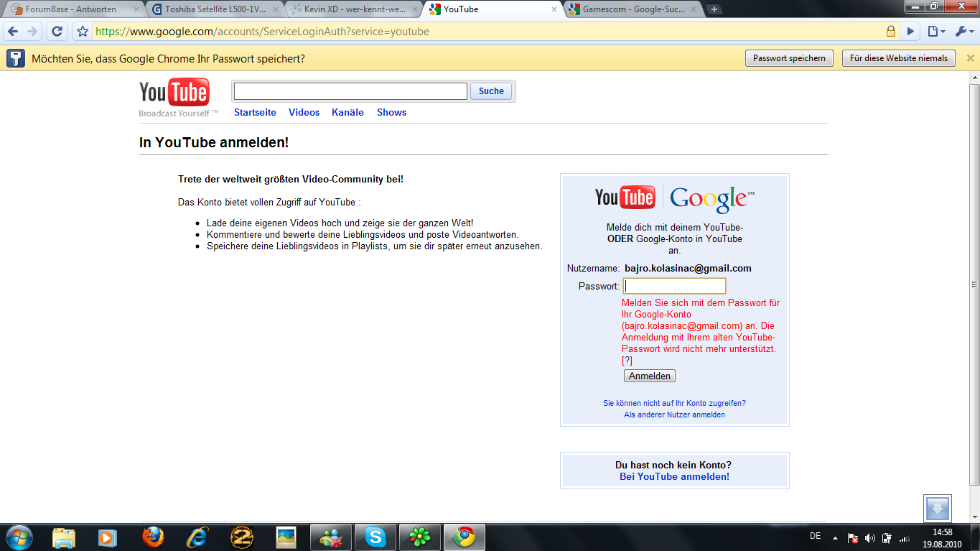Image resolution: width=980 pixels, height=551 pixels.
Task: Click the address bar URL
Action: pos(262,32)
